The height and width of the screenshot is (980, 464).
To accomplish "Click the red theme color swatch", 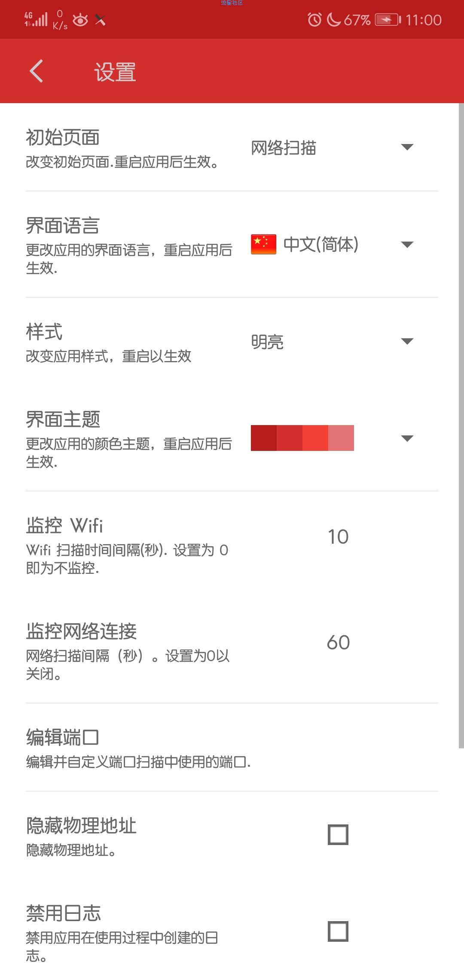I will click(302, 438).
